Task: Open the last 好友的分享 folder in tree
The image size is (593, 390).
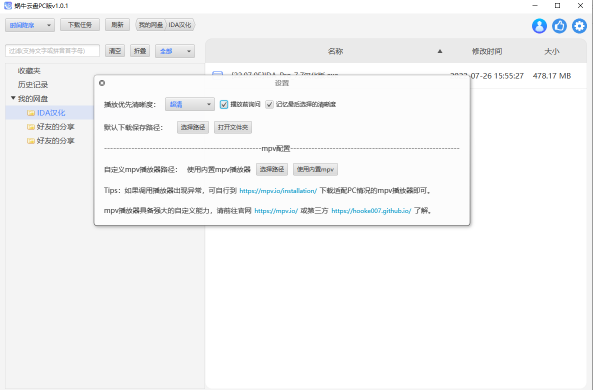Action: tap(55, 141)
